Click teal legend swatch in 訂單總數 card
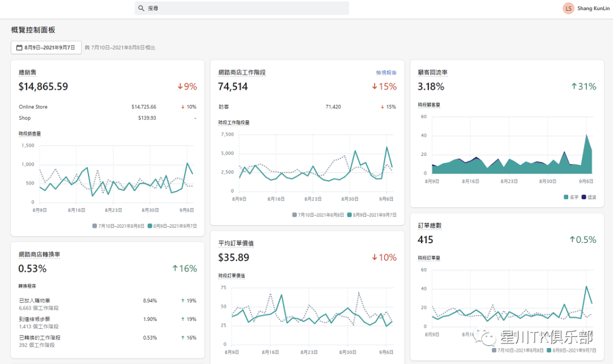 coord(549,350)
